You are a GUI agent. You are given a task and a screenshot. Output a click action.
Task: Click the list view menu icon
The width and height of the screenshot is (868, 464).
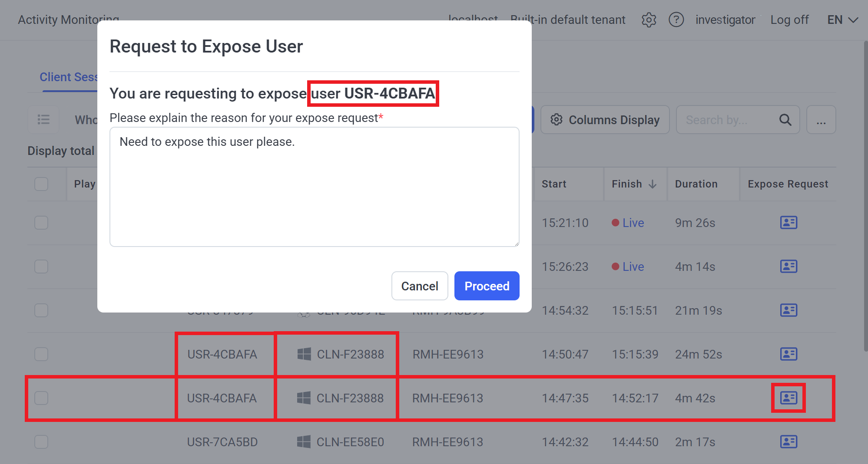pyautogui.click(x=43, y=120)
